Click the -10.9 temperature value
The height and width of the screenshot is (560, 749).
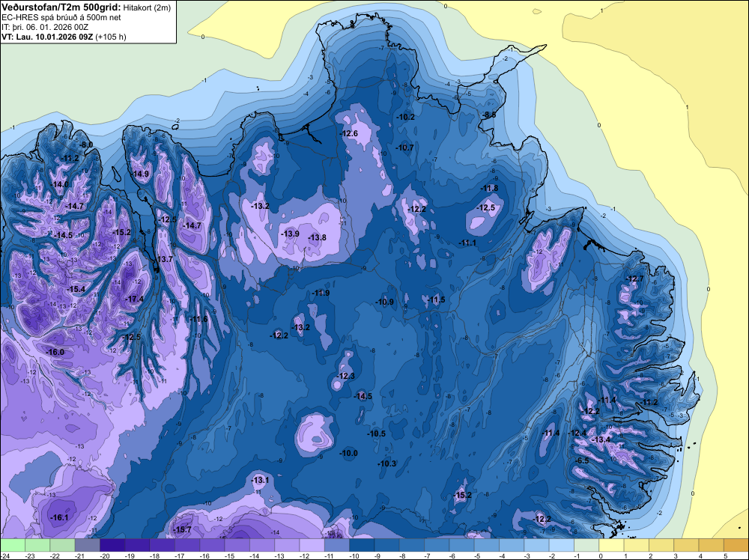pos(384,302)
